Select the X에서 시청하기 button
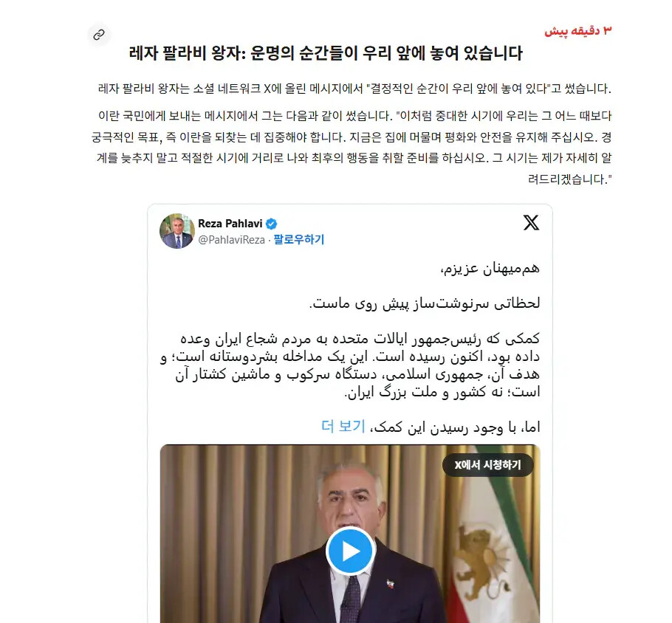 point(487,465)
